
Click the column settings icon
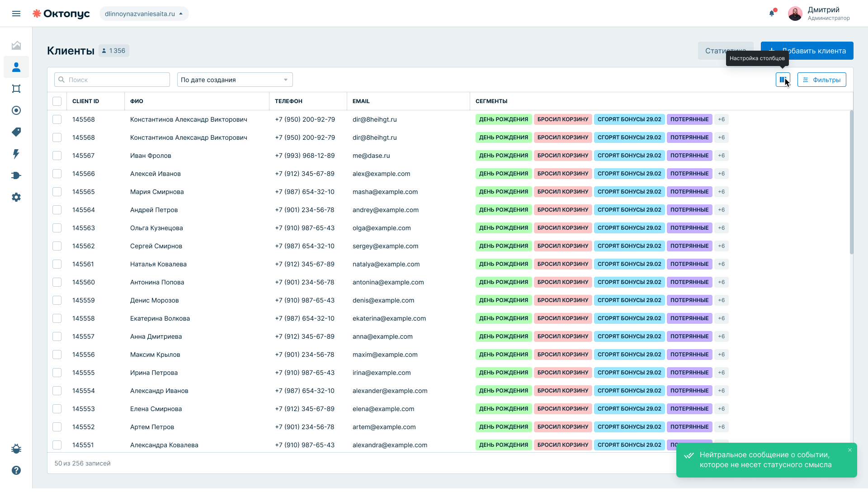pyautogui.click(x=783, y=80)
